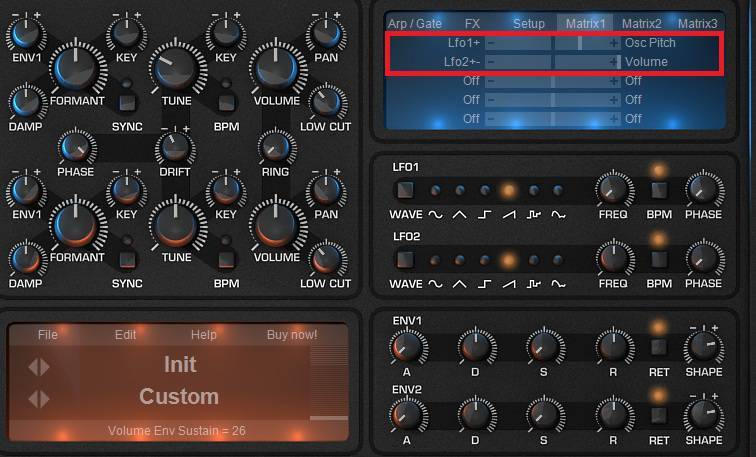
Task: Toggle the LFO1 BPM sync button
Action: click(659, 190)
